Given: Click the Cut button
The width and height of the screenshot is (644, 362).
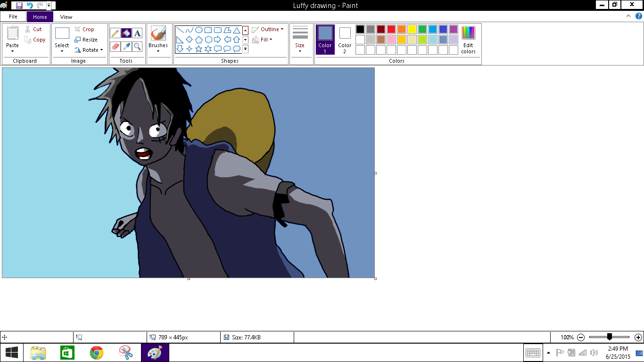Looking at the screenshot, I should (x=33, y=29).
